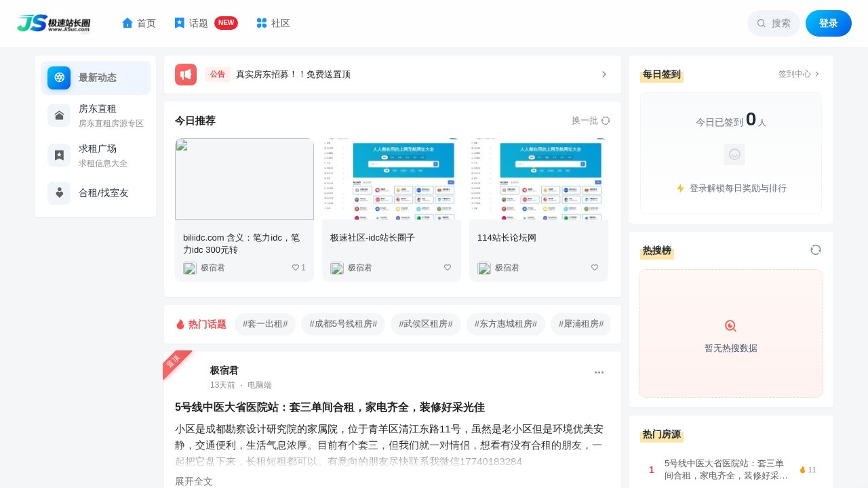Select the 合租/找室友 person icon
Image resolution: width=868 pixels, height=488 pixels.
59,192
